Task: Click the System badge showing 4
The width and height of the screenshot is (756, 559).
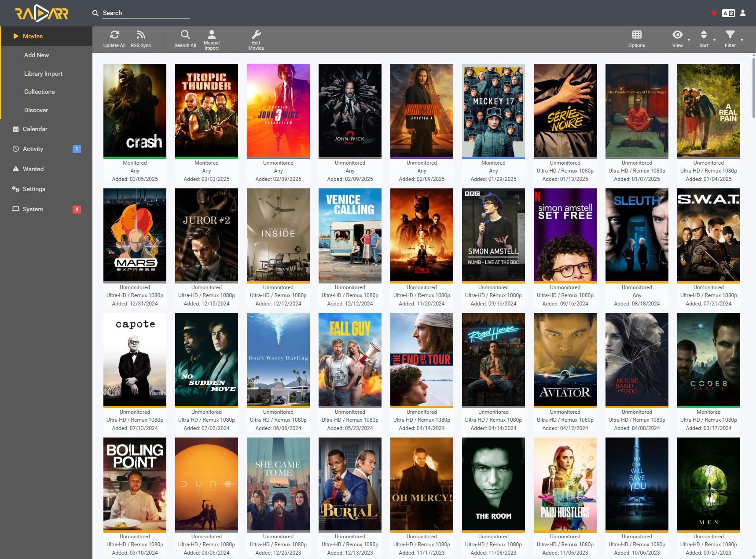Action: coord(77,210)
